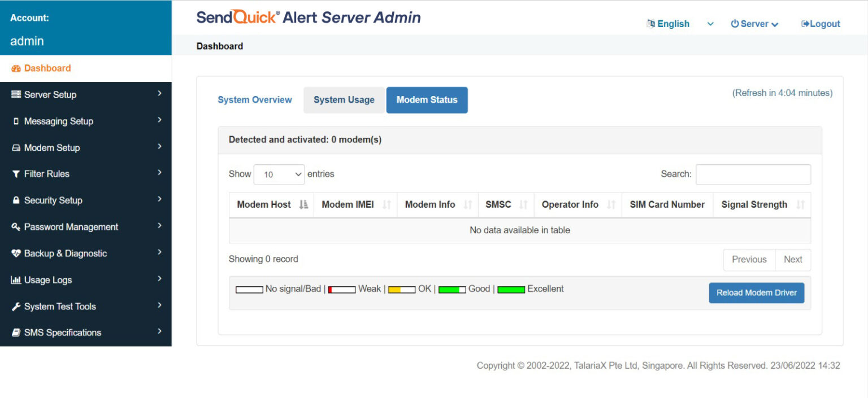868x398 pixels.
Task: Click the language icon beside English
Action: click(x=650, y=24)
